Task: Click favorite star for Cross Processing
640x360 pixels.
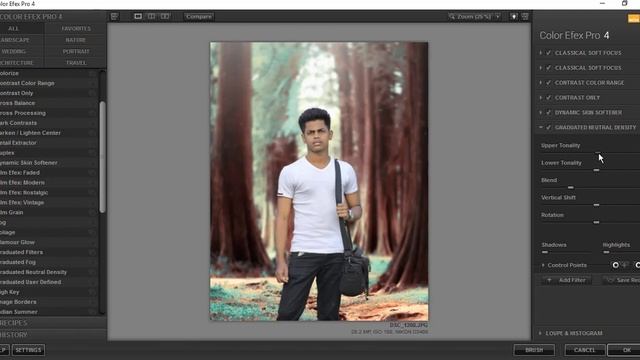Action: (92, 113)
